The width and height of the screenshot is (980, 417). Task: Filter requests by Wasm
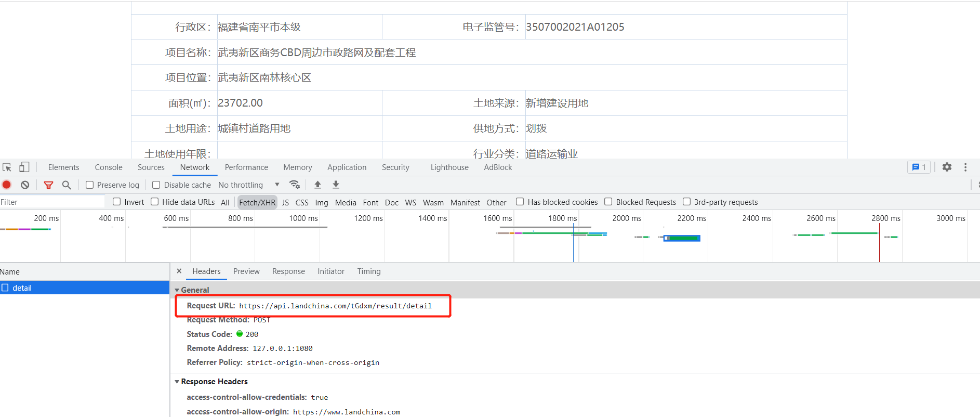point(433,202)
